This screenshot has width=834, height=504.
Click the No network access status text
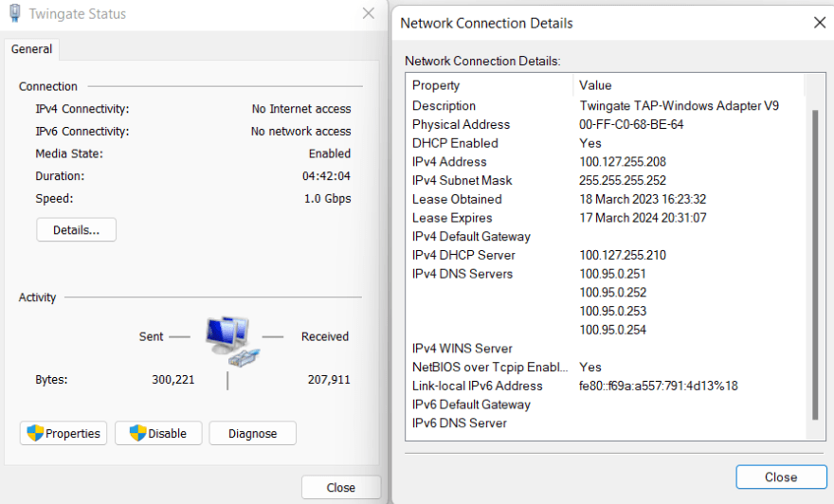click(x=300, y=131)
